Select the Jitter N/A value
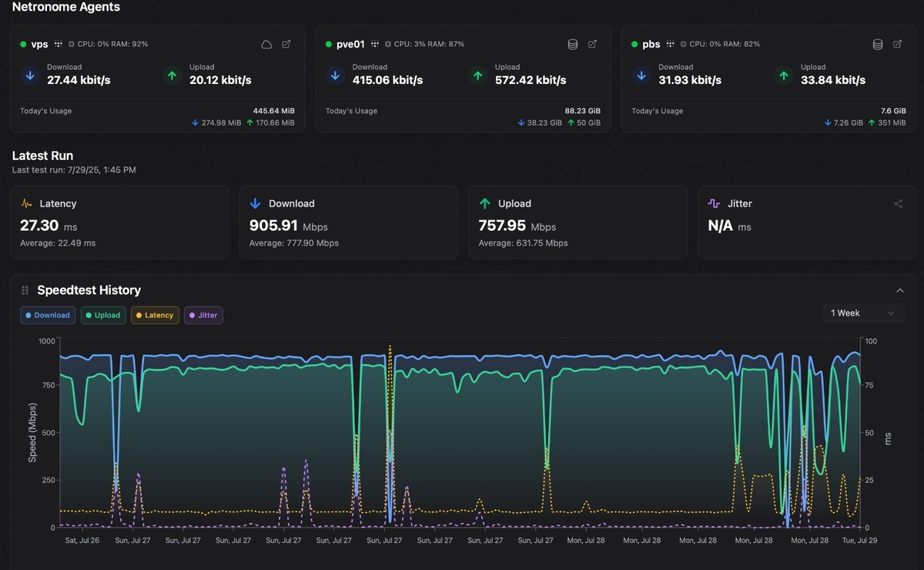924x570 pixels. pos(720,226)
